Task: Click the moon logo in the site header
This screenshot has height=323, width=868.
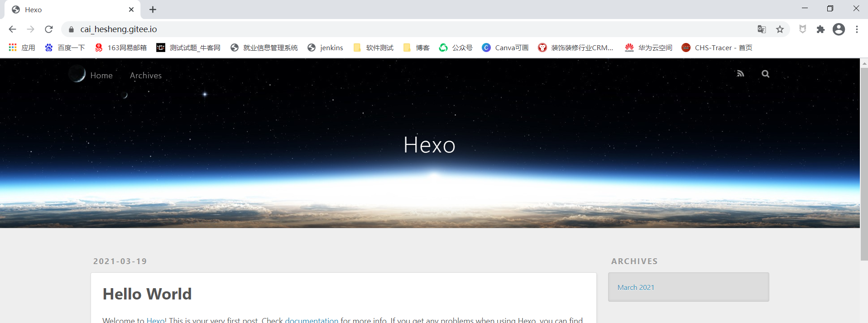Action: coord(77,74)
